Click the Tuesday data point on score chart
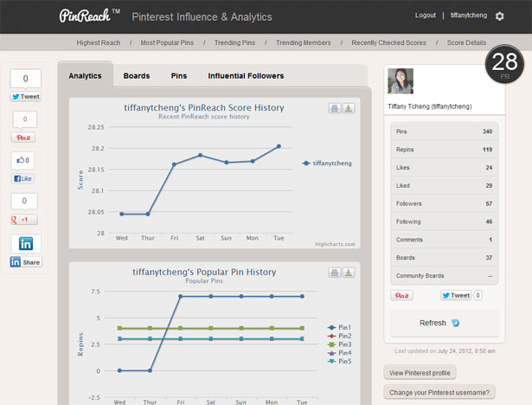 pos(279,146)
